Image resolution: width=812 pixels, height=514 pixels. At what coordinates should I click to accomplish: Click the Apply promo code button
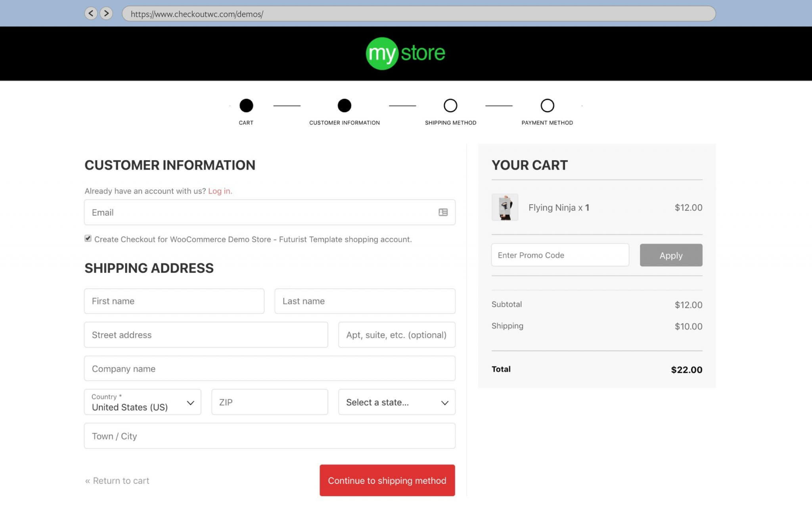pos(670,255)
